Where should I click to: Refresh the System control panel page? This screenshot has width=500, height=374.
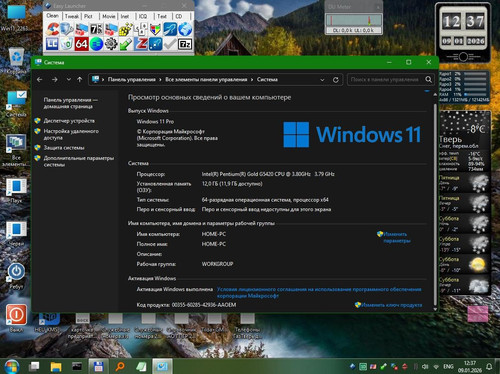coord(336,80)
